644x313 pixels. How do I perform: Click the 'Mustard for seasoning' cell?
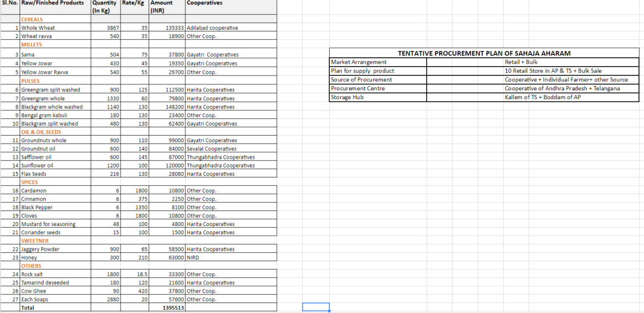tap(55, 224)
